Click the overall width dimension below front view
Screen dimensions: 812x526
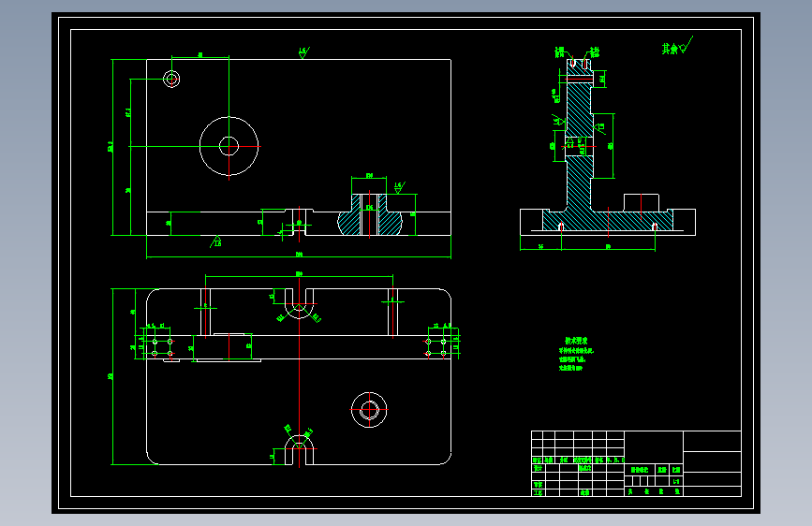pos(299,256)
